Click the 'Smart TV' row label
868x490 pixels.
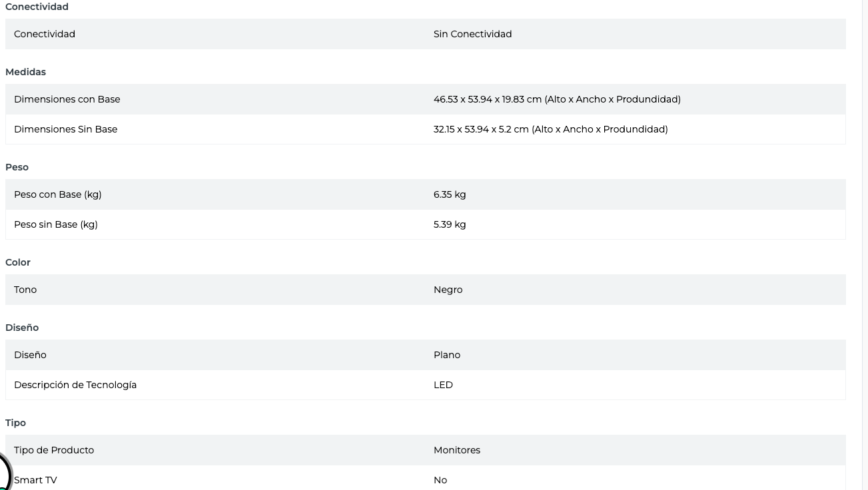36,480
